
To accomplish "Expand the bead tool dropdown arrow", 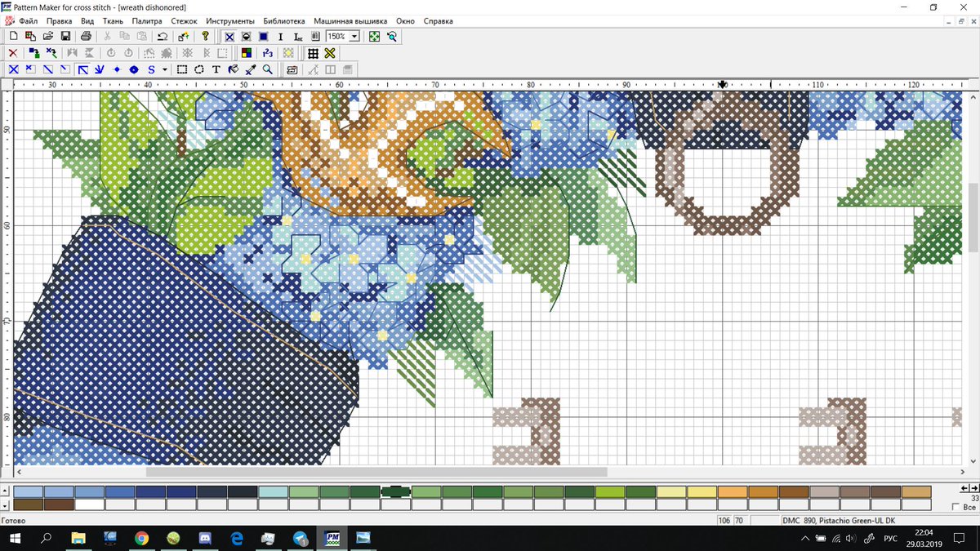I will coord(164,69).
